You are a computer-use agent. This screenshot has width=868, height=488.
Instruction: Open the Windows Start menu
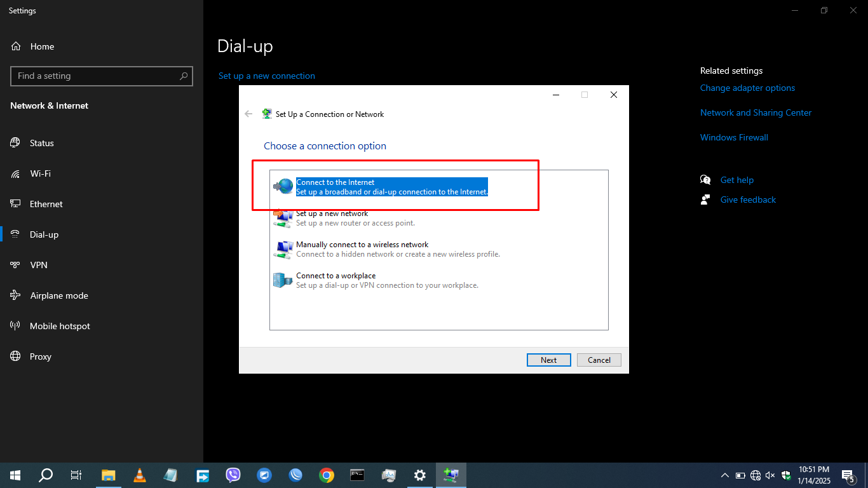[15, 475]
